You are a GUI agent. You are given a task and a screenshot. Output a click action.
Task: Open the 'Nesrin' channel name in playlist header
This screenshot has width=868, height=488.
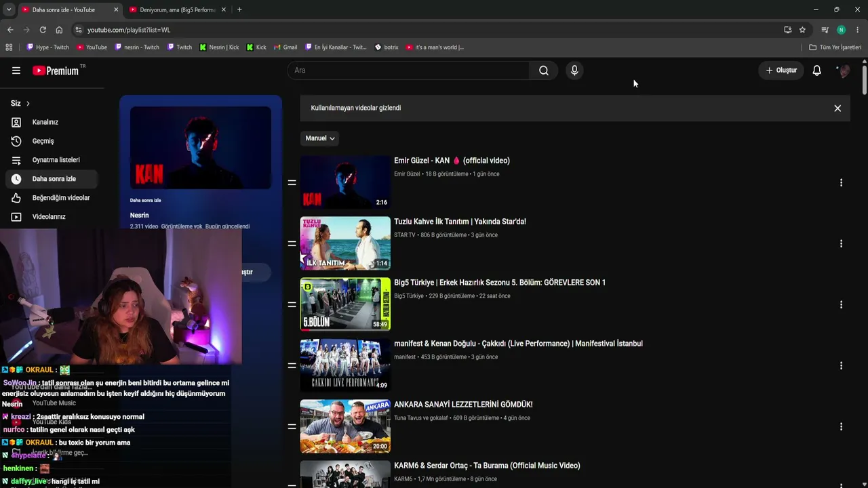coord(139,216)
